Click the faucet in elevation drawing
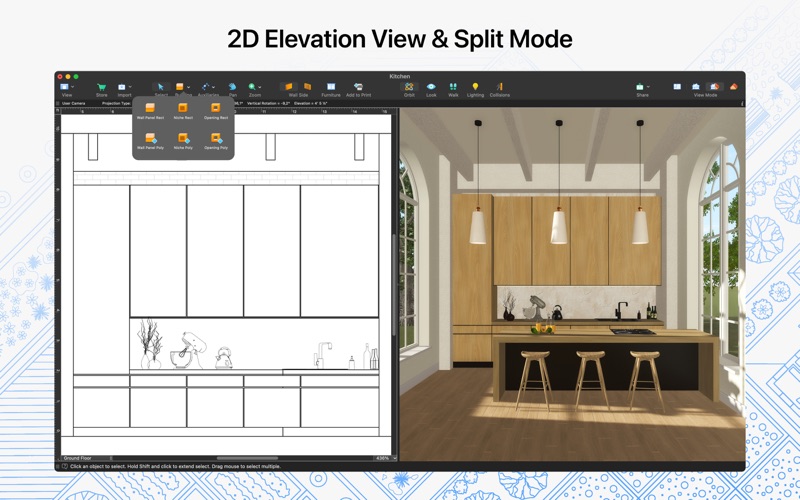Viewport: 800px width, 500px height. (321, 355)
